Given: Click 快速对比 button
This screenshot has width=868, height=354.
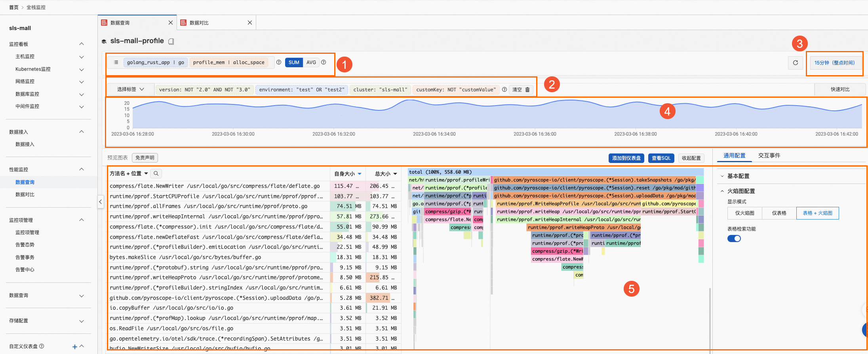Looking at the screenshot, I should (840, 89).
